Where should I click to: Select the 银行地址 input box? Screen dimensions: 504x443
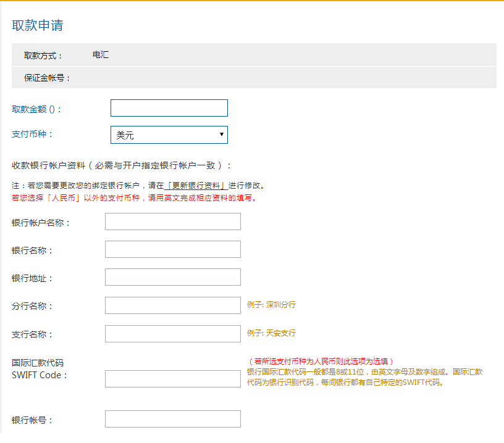[172, 277]
